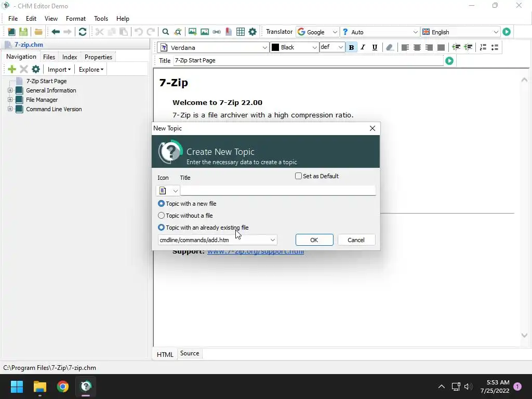532x399 pixels.
Task: Click the magnifier find icon
Action: point(166,32)
